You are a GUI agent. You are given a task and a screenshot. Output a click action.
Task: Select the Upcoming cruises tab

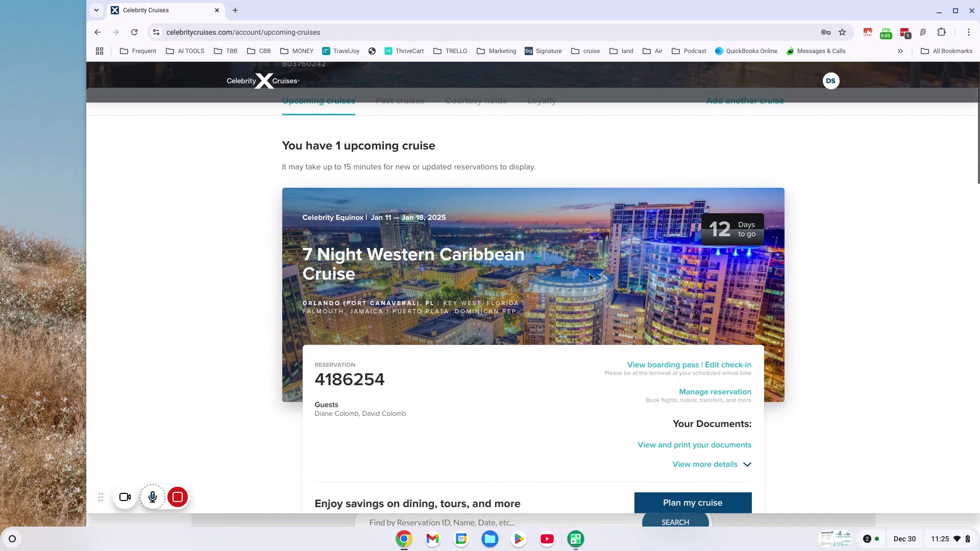[318, 101]
